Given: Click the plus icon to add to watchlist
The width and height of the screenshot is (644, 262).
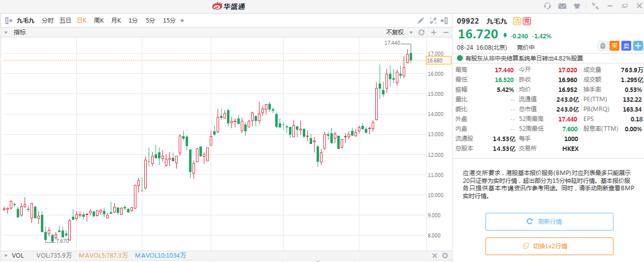Looking at the screenshot, I should (638, 46).
